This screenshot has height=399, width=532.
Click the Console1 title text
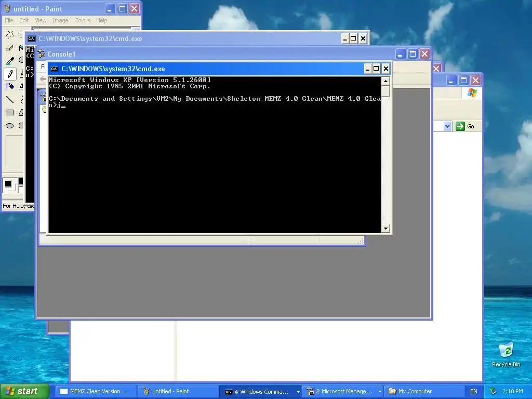coord(61,54)
